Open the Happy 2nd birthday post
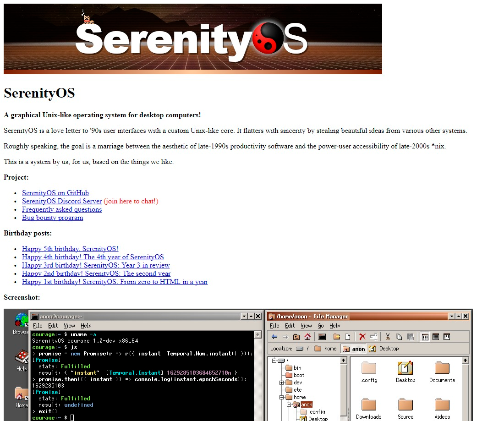This screenshot has width=504, height=421. (x=96, y=273)
